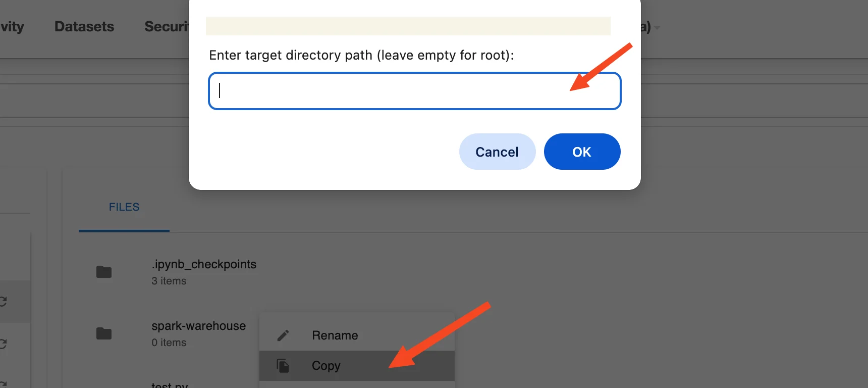Open the partially hidden Security nav item
Image resolution: width=868 pixels, height=388 pixels.
[x=167, y=26]
